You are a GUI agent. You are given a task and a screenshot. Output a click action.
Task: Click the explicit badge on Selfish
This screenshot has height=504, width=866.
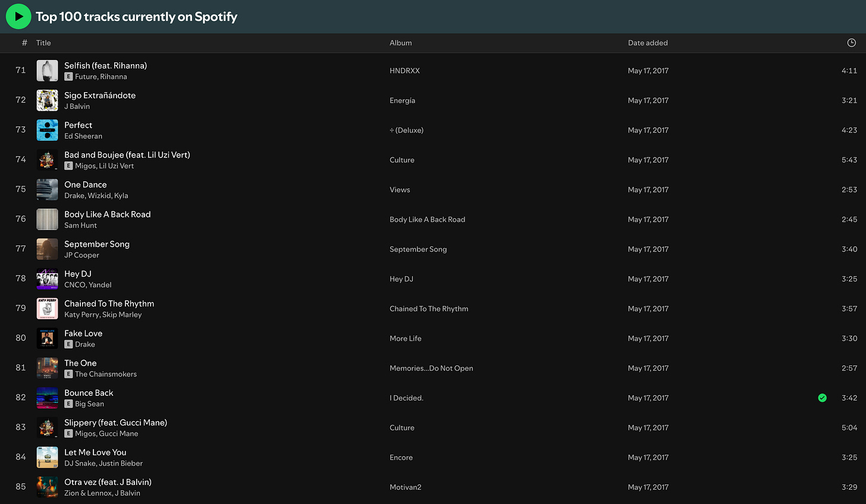[x=68, y=77]
